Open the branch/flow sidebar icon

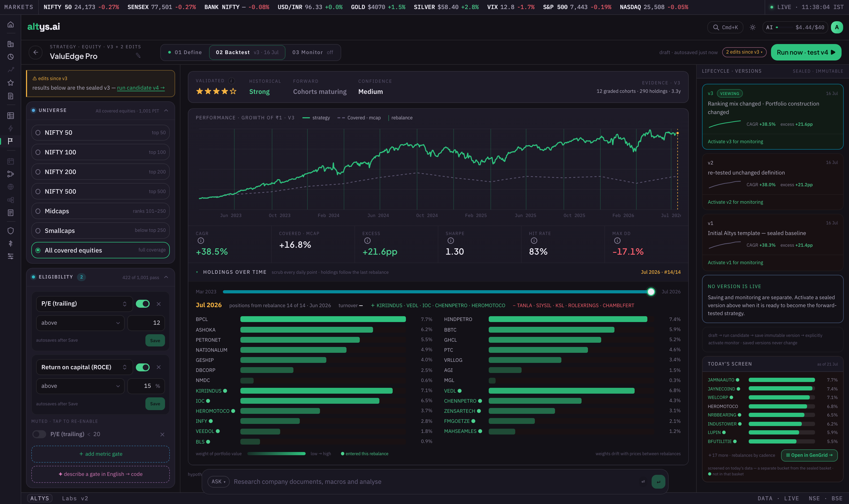(11, 174)
